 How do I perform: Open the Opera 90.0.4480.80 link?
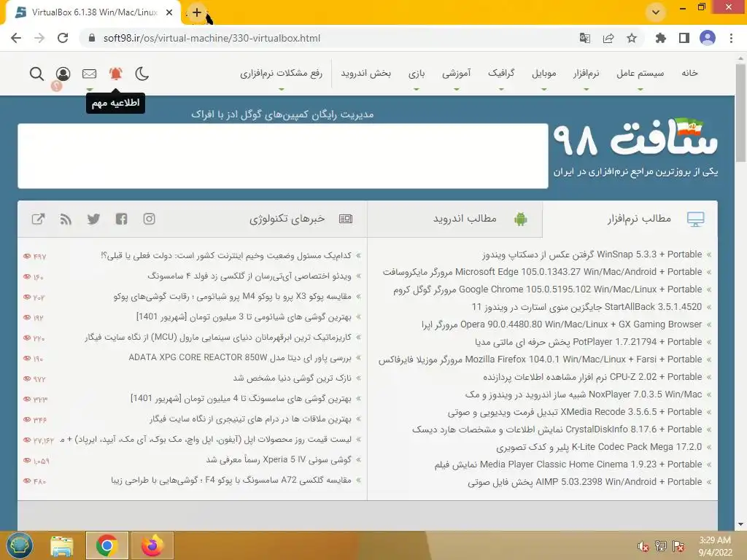pos(562,324)
